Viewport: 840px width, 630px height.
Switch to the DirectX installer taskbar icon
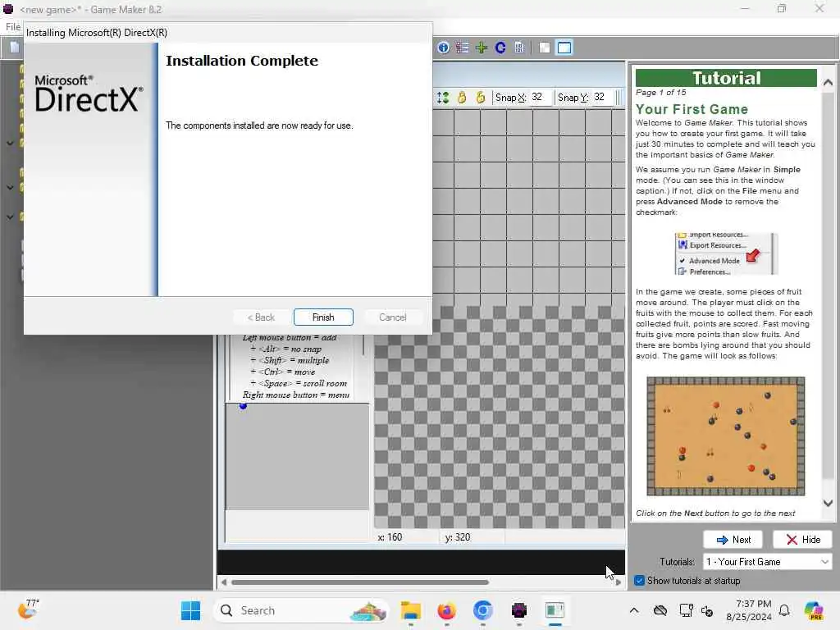pyautogui.click(x=555, y=610)
